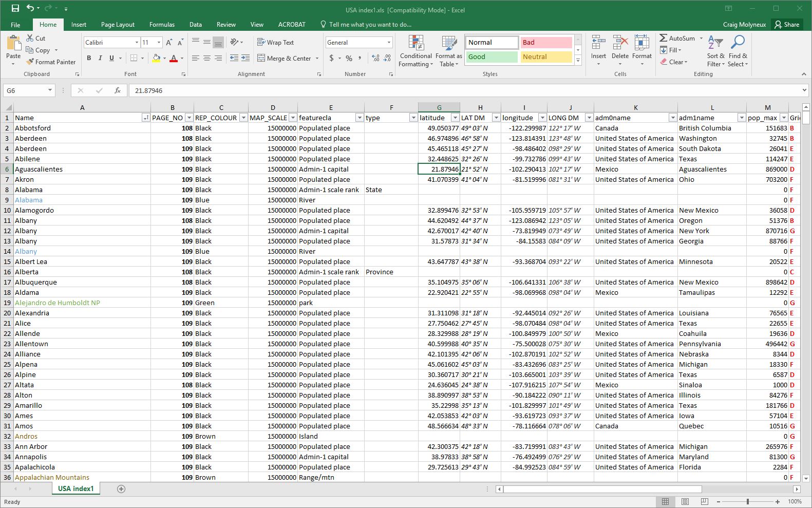The image size is (812, 508).
Task: Click the zoom in plus button
Action: (778, 501)
